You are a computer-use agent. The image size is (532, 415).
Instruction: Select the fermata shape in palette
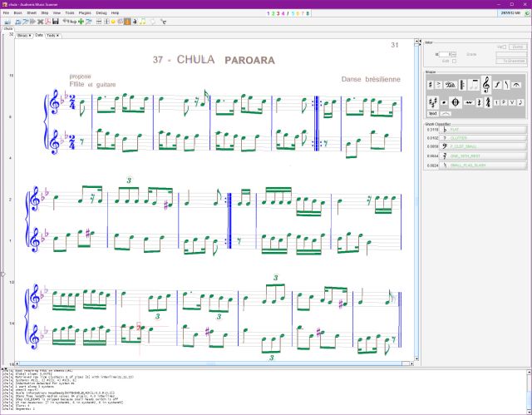point(516,85)
